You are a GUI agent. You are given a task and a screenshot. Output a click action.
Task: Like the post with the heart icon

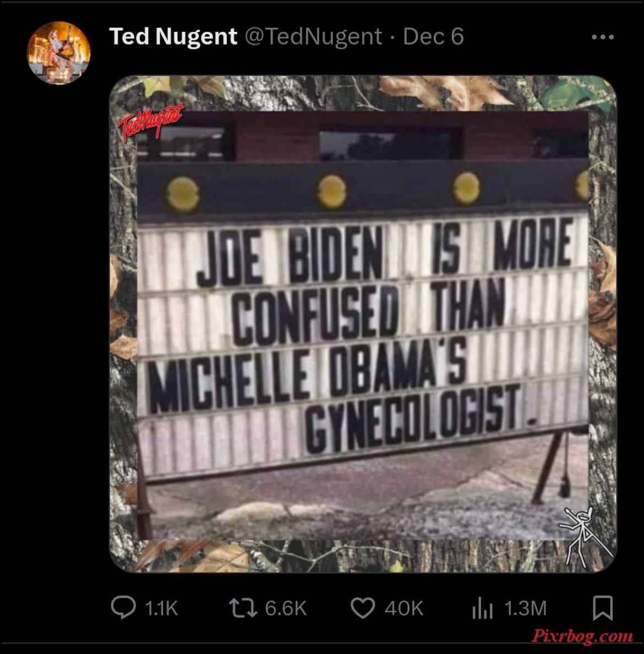tap(363, 608)
